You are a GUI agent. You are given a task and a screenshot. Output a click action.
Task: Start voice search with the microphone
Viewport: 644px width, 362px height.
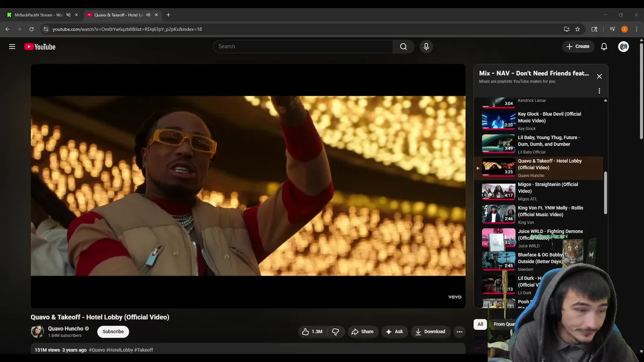[x=426, y=46]
